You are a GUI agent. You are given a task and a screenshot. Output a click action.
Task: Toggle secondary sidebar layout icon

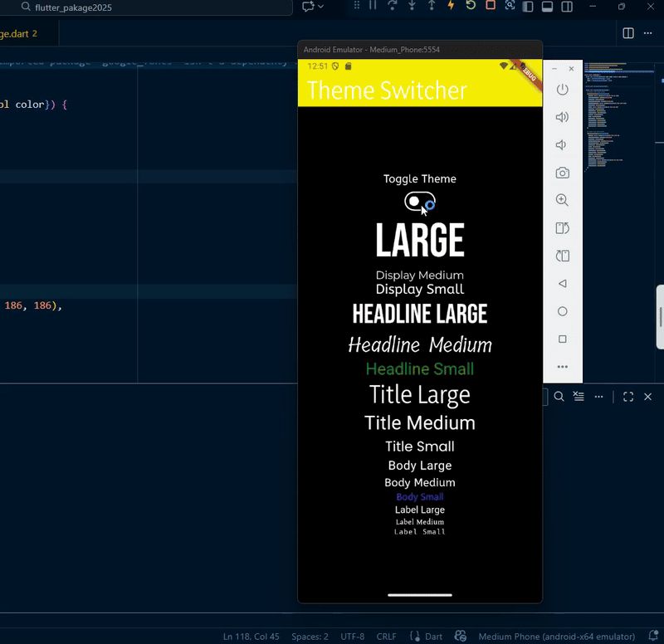pos(567,7)
